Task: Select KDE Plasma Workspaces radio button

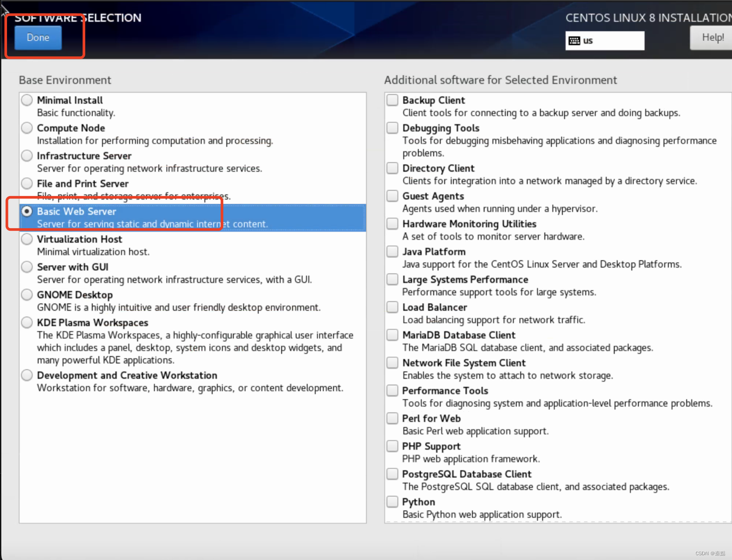Action: (27, 323)
